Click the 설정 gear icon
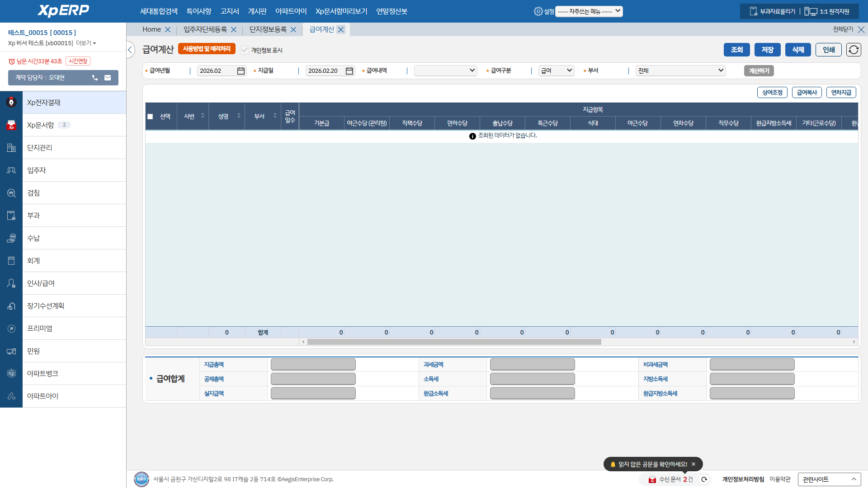This screenshot has height=488, width=868. coord(538,11)
